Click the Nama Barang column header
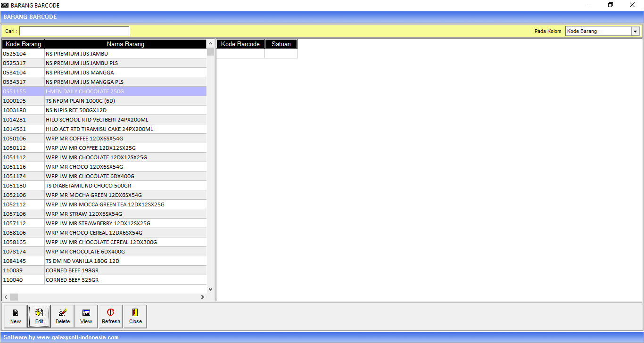Viewport: 644px width, 343px height. pyautogui.click(x=125, y=44)
